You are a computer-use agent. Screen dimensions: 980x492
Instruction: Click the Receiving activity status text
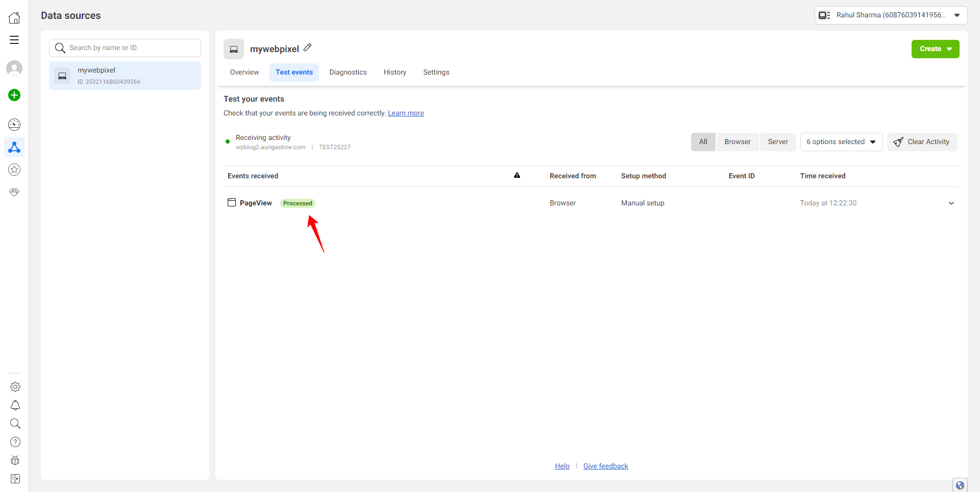coord(263,137)
